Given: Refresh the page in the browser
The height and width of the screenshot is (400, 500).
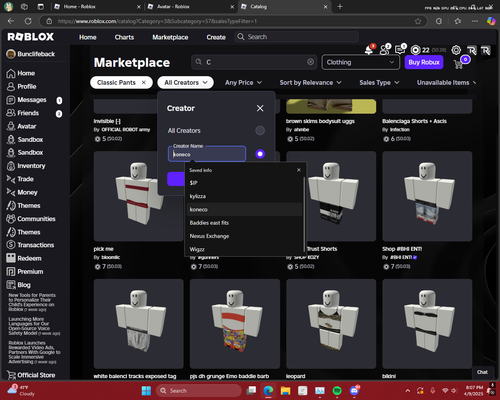Looking at the screenshot, I should click(x=28, y=21).
